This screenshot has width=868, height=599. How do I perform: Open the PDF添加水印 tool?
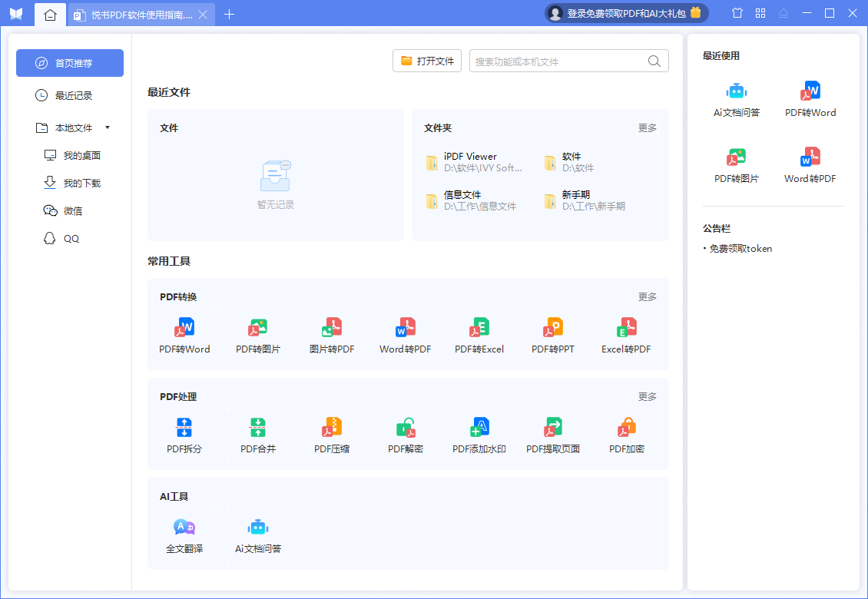point(479,435)
